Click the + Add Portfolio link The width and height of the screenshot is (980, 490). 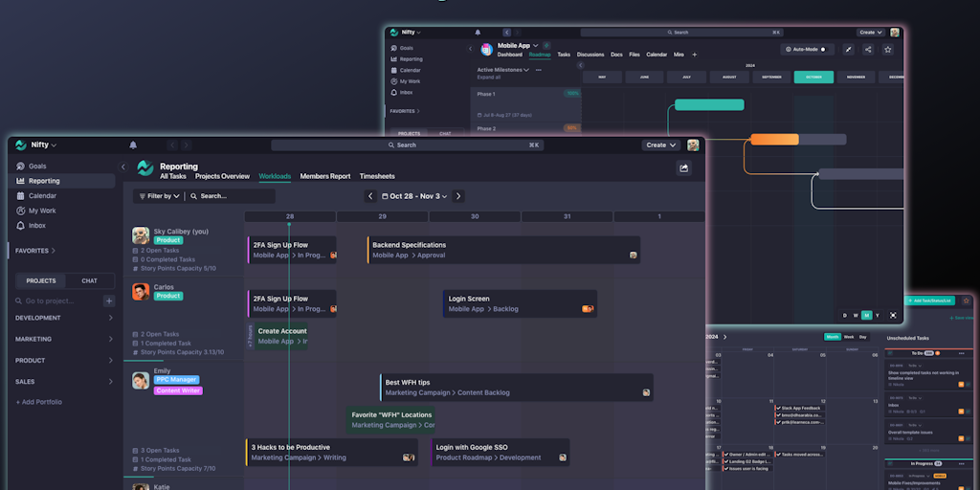click(38, 403)
